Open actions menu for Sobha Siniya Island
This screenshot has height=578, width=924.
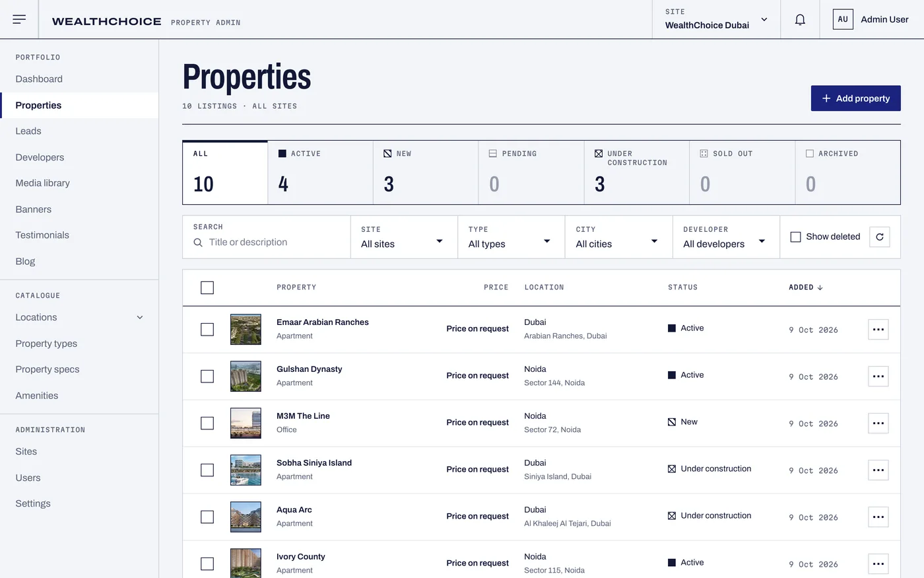pyautogui.click(x=878, y=470)
